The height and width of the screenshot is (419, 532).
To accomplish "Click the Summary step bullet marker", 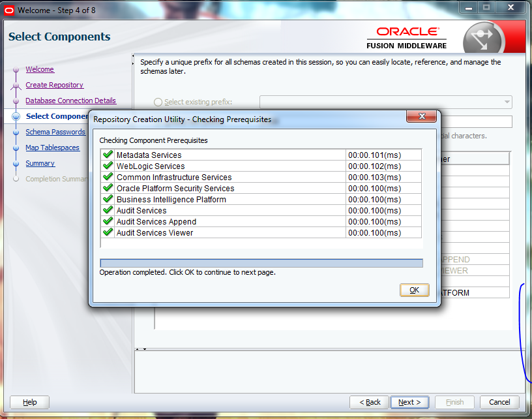I will [16, 164].
